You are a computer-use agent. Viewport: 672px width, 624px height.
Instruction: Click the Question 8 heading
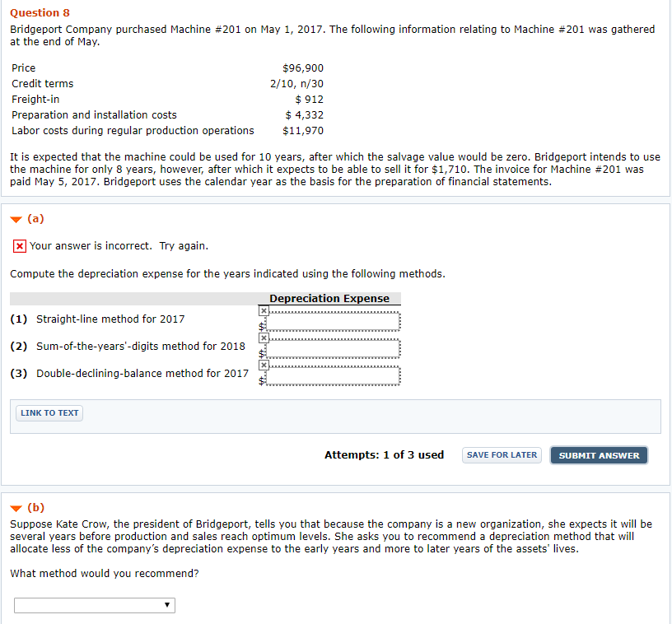click(38, 12)
